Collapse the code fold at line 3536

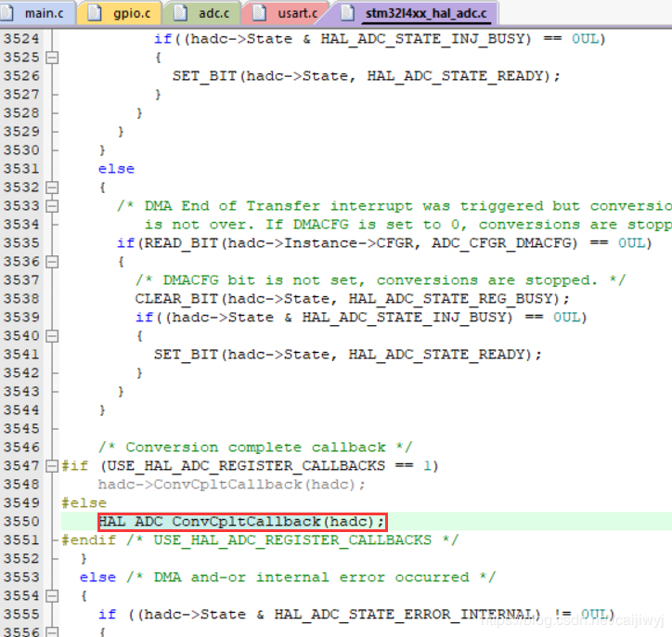coord(52,262)
